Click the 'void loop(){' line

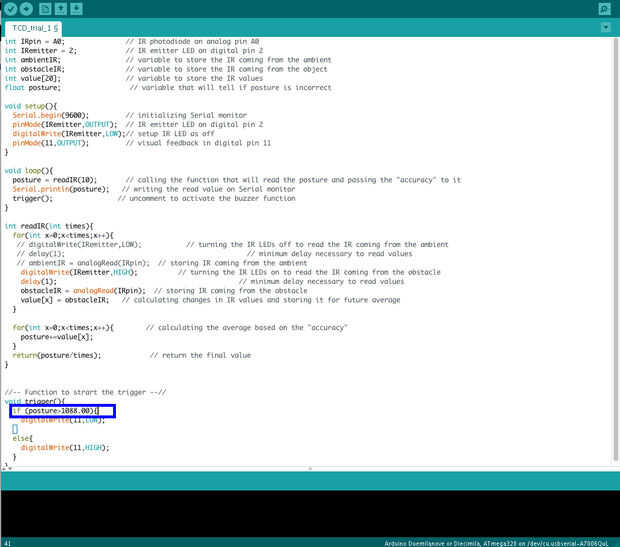(x=29, y=171)
